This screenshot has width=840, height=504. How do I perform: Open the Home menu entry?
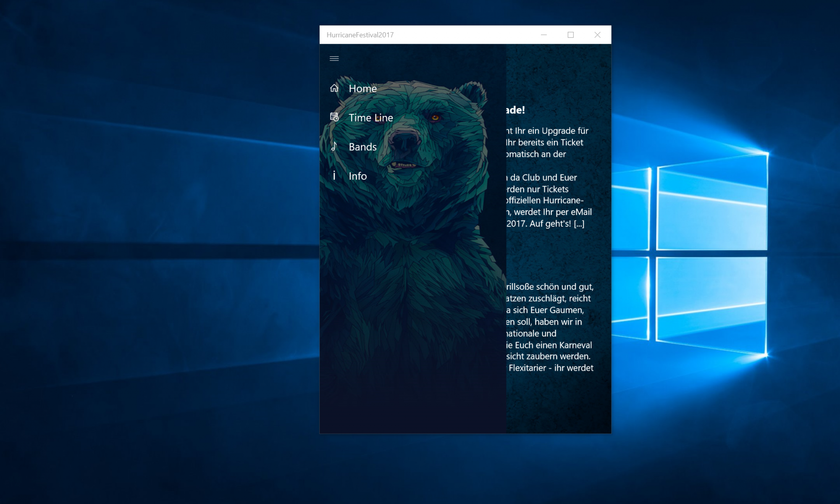(x=412, y=88)
